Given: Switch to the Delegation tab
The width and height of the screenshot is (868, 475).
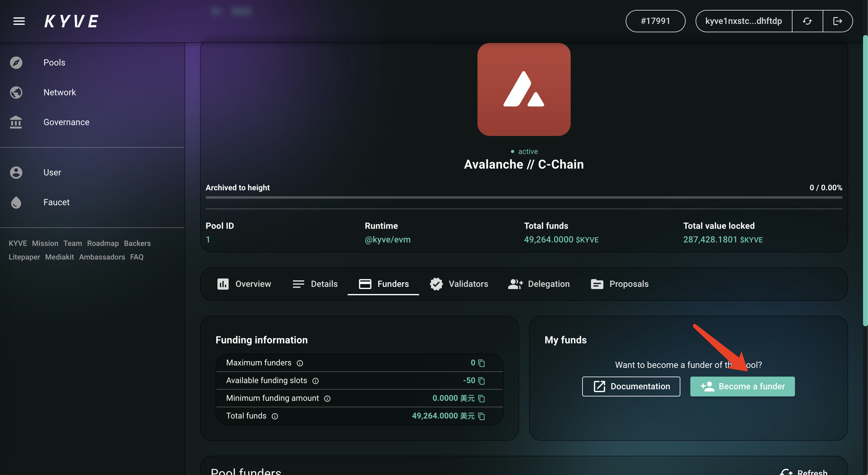Looking at the screenshot, I should pos(538,284).
